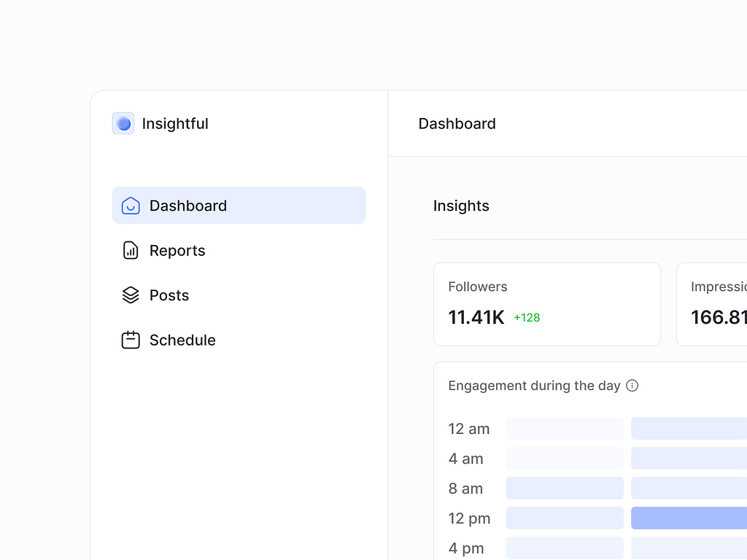Open the Impressions stat card

tap(711, 304)
